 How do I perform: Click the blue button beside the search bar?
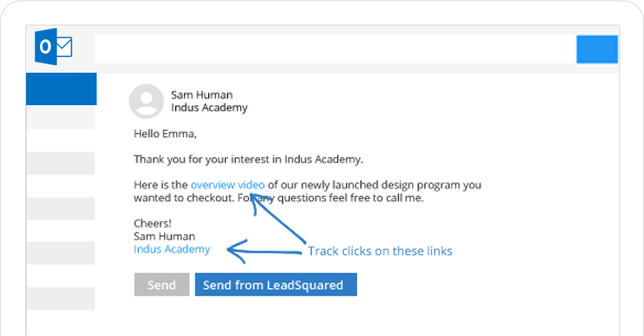point(597,49)
